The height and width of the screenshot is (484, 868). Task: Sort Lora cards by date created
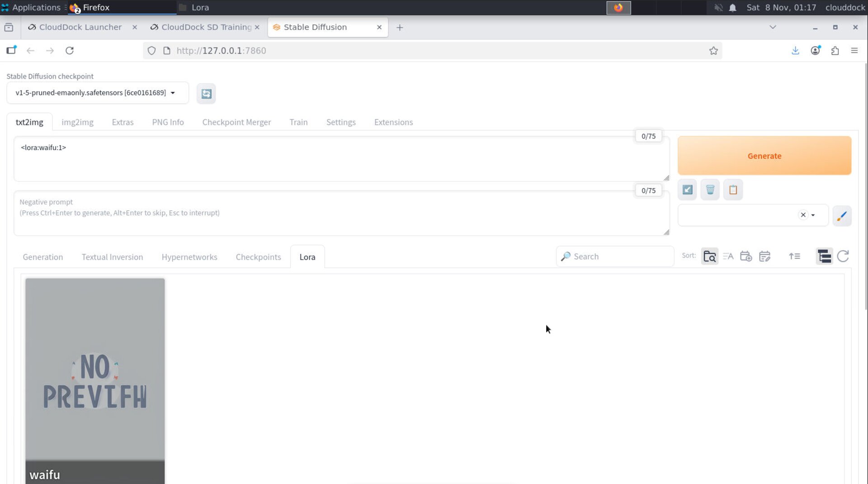click(x=746, y=256)
